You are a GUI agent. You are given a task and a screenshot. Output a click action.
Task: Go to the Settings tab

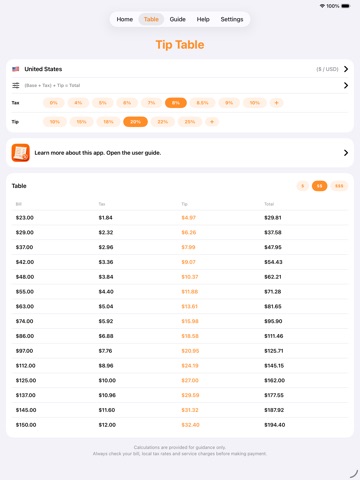click(x=232, y=19)
